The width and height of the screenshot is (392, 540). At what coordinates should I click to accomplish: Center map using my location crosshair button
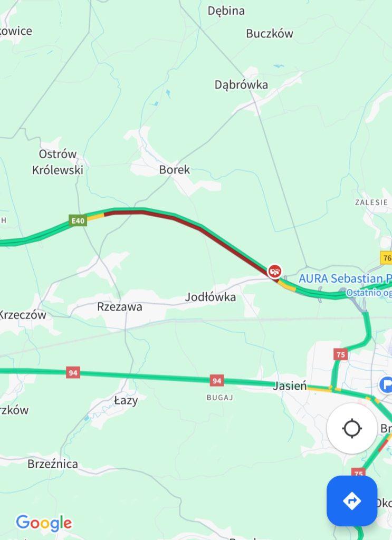(352, 429)
